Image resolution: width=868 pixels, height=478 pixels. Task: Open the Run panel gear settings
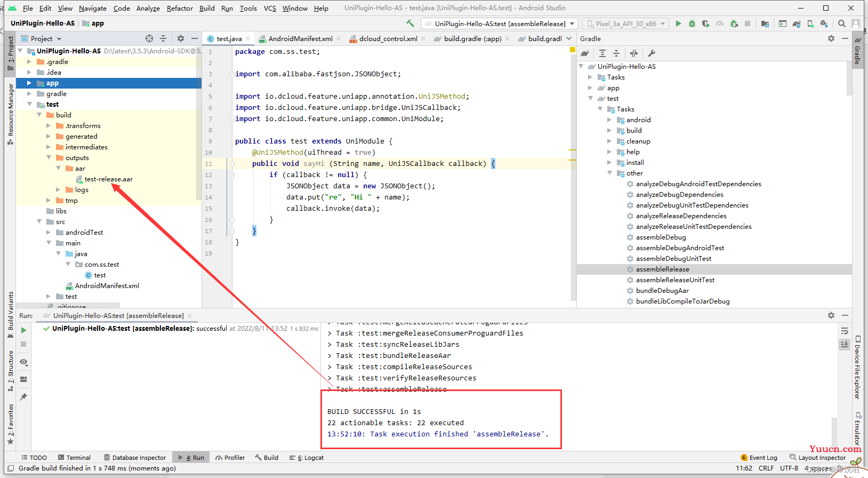pyautogui.click(x=831, y=315)
